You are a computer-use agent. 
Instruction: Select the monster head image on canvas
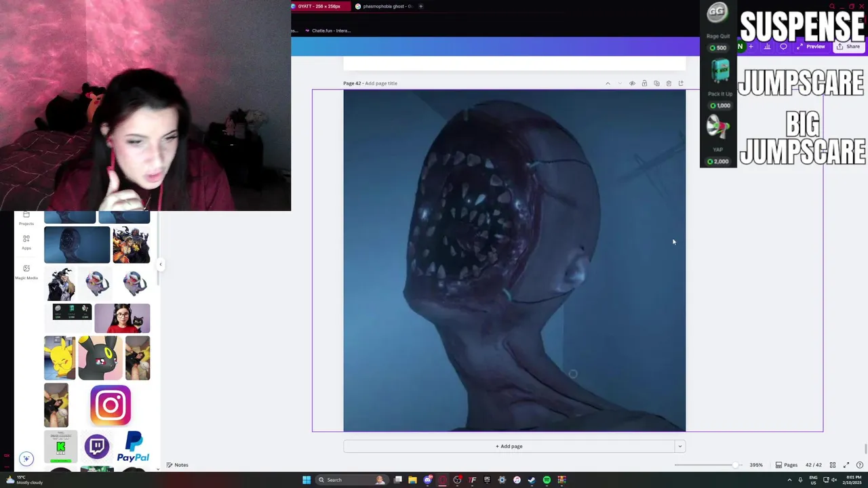tap(514, 260)
